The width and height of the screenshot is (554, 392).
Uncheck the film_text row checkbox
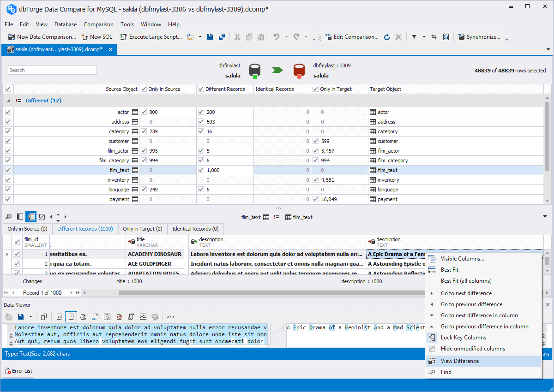tap(8, 170)
